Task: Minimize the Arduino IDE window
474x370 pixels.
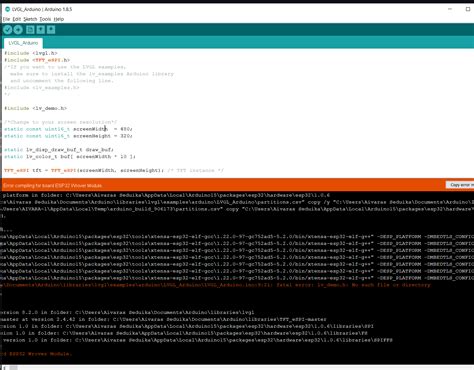Action: pos(450,9)
